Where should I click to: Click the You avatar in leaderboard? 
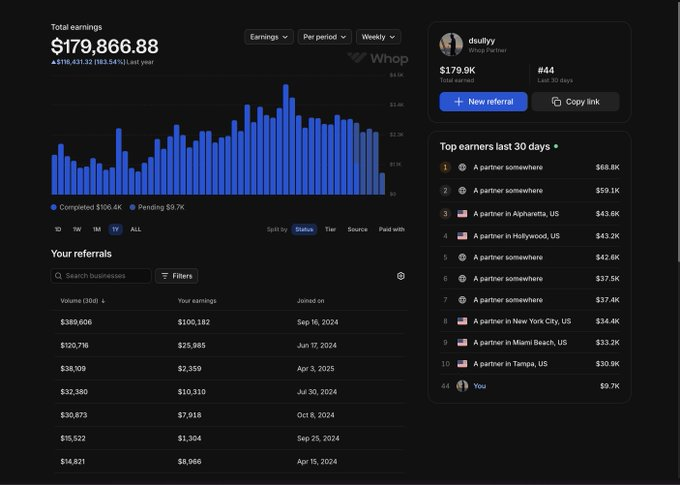coord(462,386)
